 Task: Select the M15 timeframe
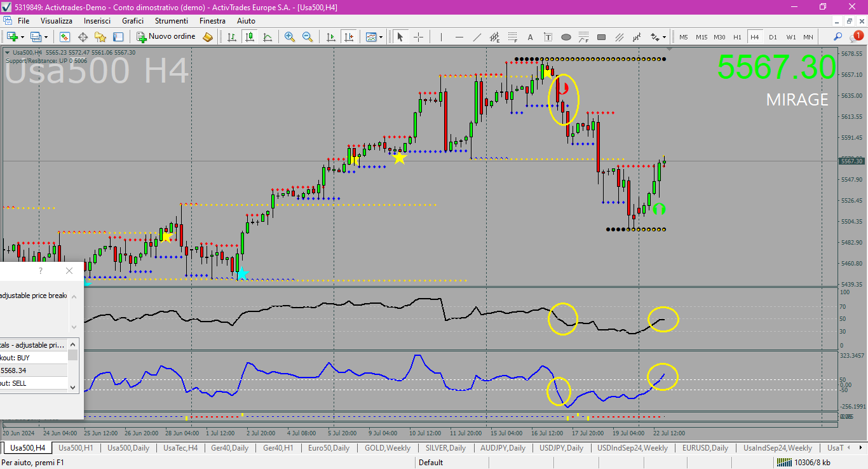702,37
